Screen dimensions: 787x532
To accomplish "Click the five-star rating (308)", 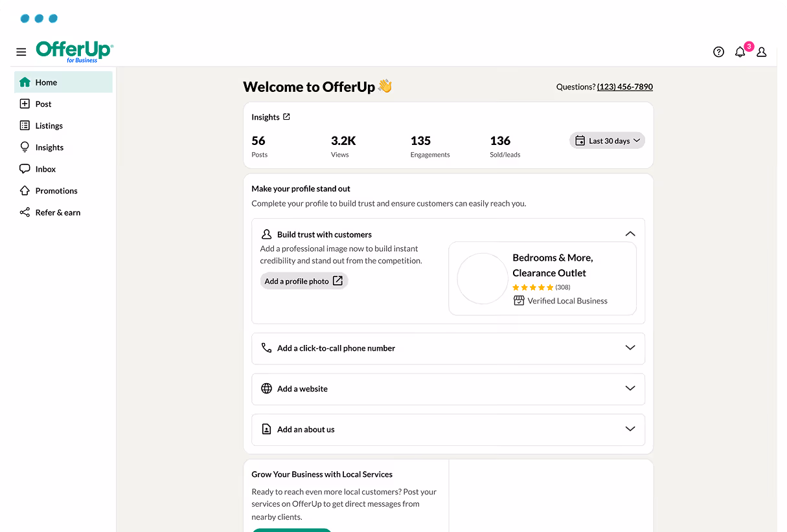I will [x=542, y=287].
